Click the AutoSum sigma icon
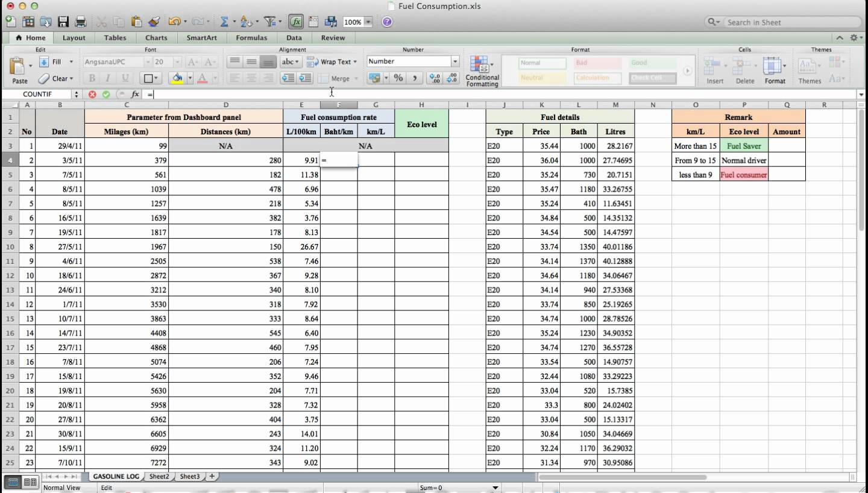868x493 pixels. click(224, 22)
